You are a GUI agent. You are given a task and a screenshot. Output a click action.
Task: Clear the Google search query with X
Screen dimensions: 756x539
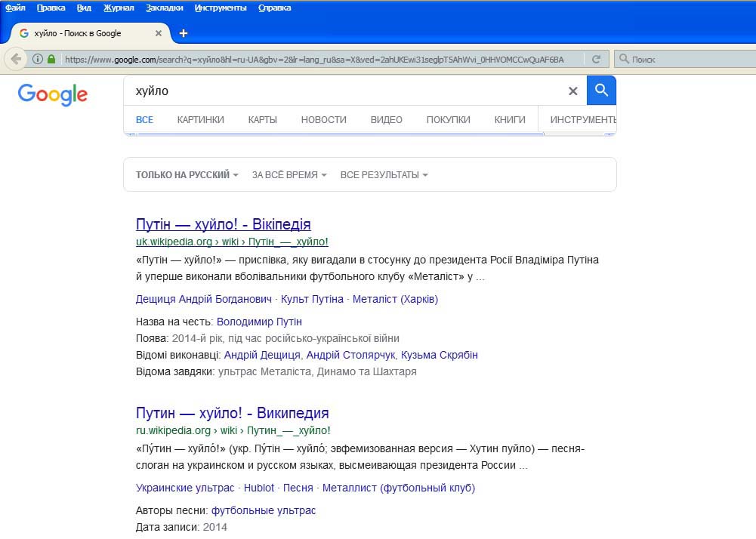[x=572, y=91]
